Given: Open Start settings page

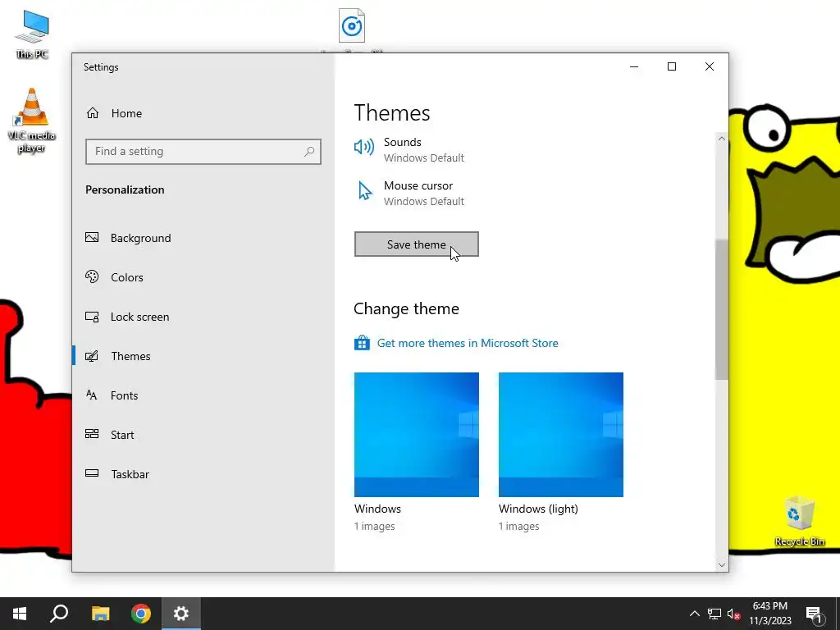Looking at the screenshot, I should click(x=122, y=435).
